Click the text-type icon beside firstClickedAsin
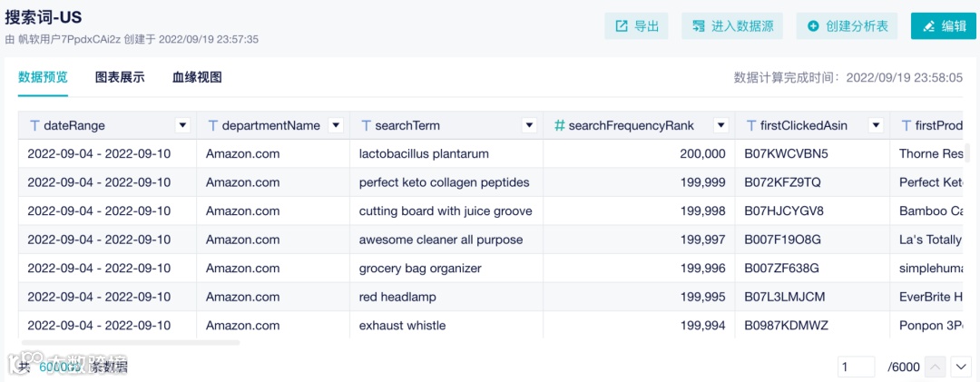Viewport: 980px width, 382px height. (x=751, y=125)
